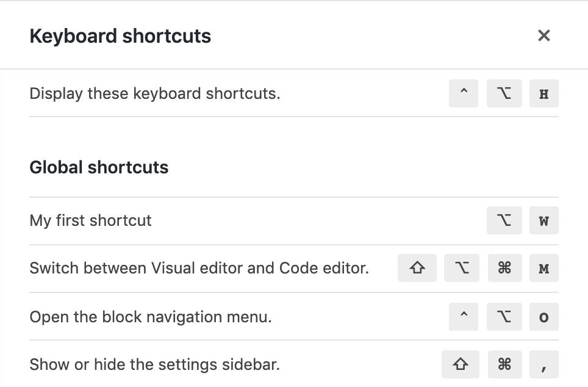Click the Command key in settings sidebar row

[x=504, y=364]
